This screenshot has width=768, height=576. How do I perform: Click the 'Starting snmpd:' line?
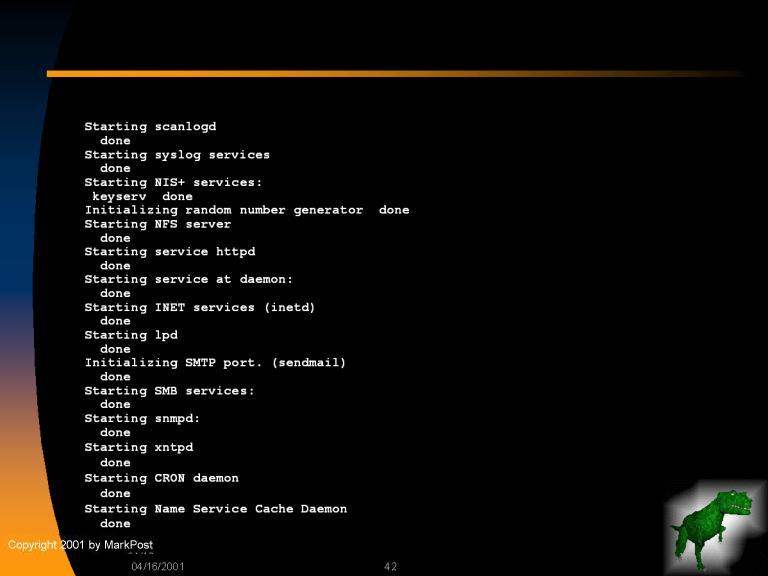(x=142, y=419)
